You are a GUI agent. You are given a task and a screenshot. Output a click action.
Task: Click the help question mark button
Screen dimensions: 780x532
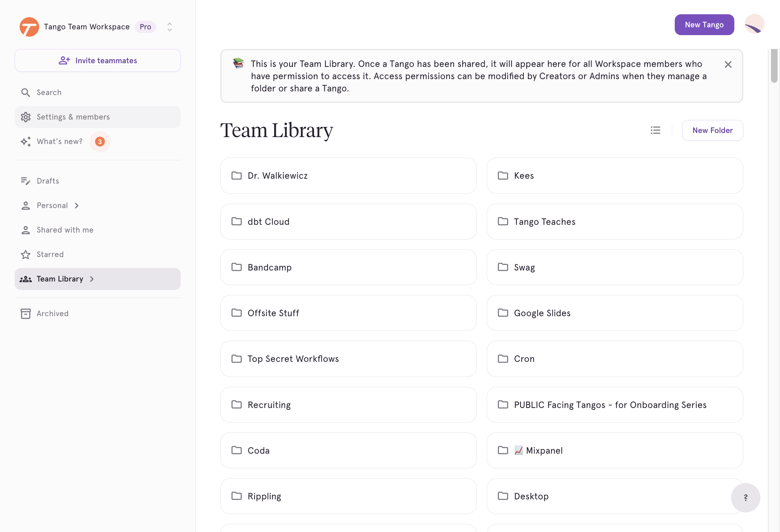coord(745,498)
